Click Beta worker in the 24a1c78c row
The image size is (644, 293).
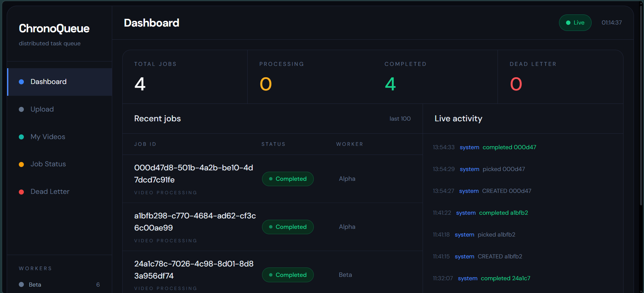pyautogui.click(x=345, y=275)
